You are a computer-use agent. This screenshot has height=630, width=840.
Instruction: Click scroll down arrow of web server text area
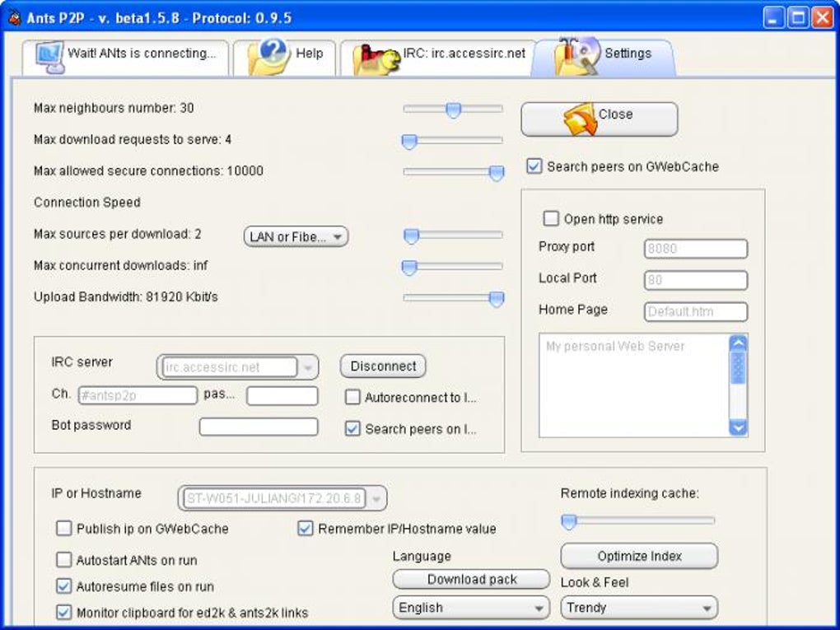[738, 427]
